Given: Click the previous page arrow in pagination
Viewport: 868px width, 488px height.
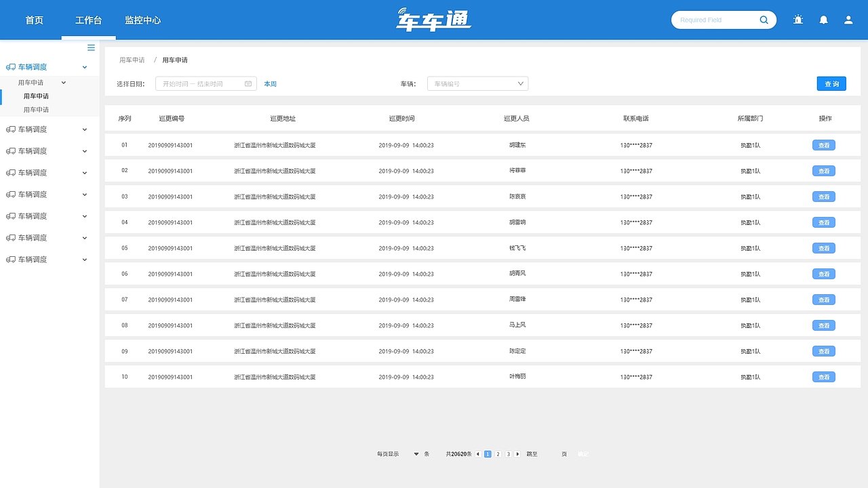Looking at the screenshot, I should (477, 453).
